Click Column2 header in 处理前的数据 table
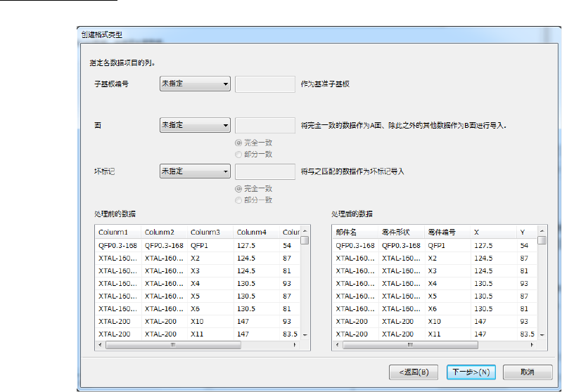The image size is (562, 392). pyautogui.click(x=164, y=232)
